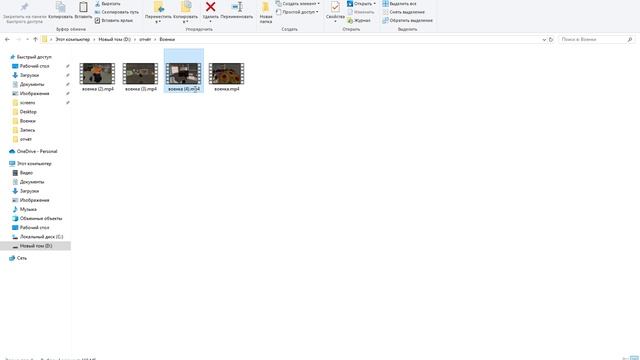640x360 pixels.
Task: Refresh the current folder view
Action: [x=551, y=40]
